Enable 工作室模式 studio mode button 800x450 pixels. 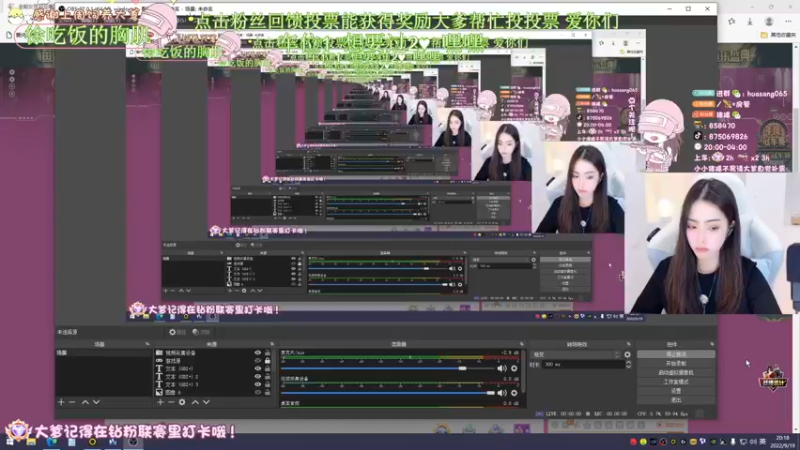point(676,382)
